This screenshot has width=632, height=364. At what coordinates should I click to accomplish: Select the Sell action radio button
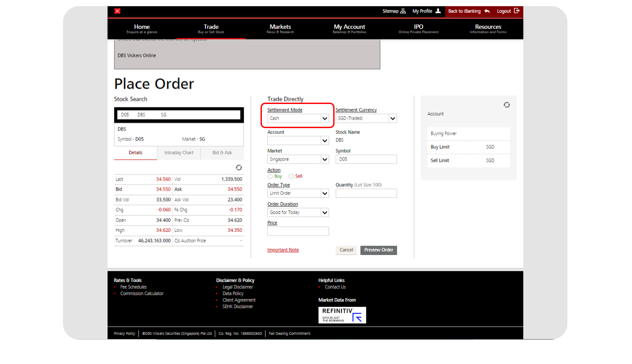click(291, 176)
